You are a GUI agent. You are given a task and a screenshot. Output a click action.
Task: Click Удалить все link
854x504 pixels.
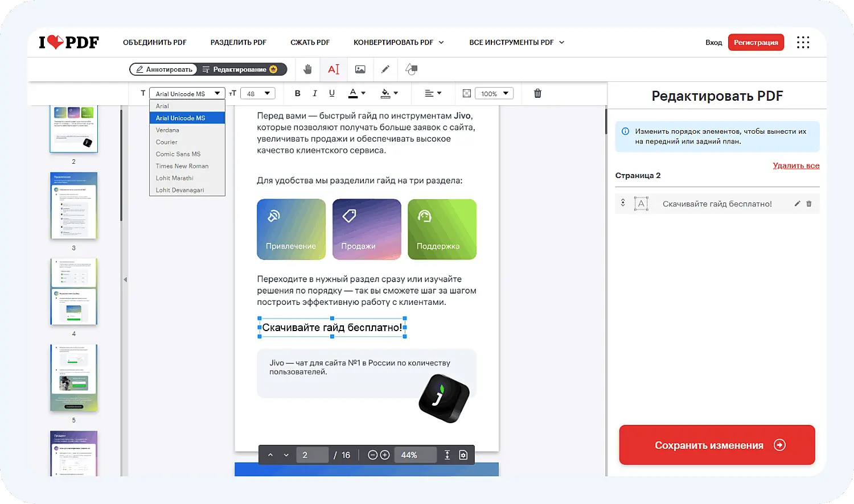click(796, 166)
